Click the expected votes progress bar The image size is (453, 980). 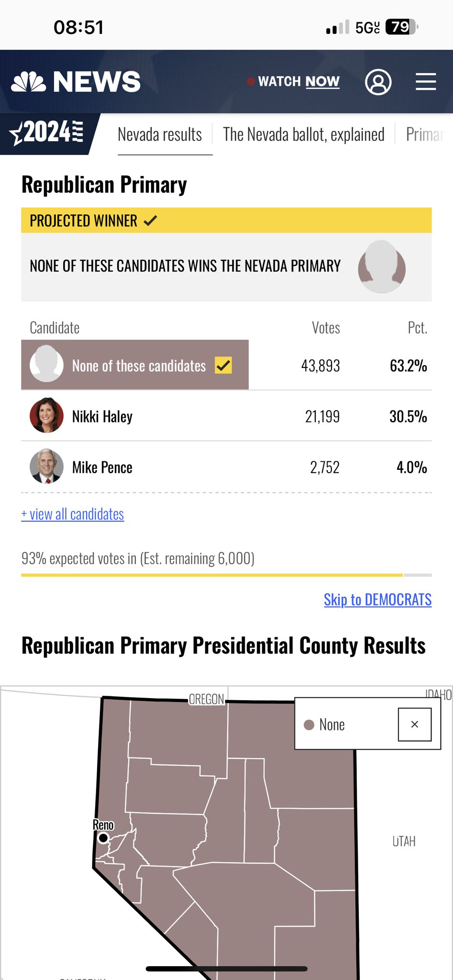pyautogui.click(x=226, y=575)
